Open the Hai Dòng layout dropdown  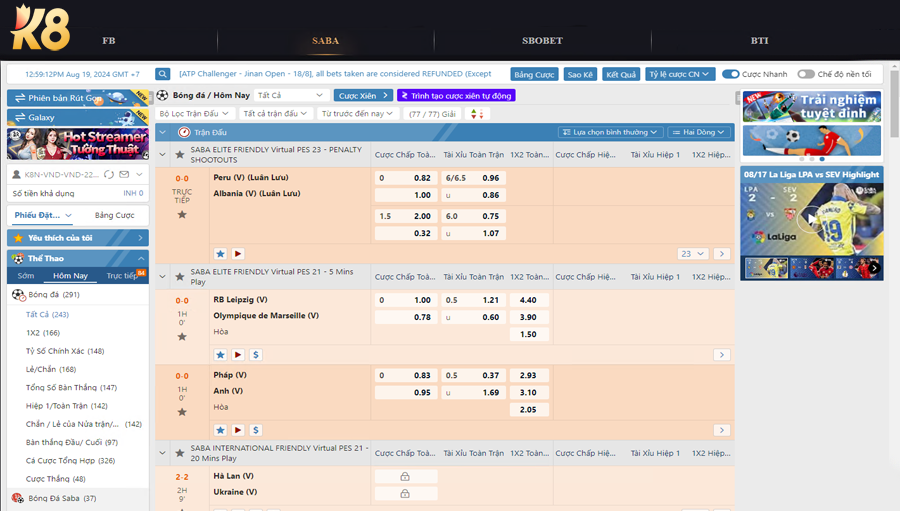point(700,132)
